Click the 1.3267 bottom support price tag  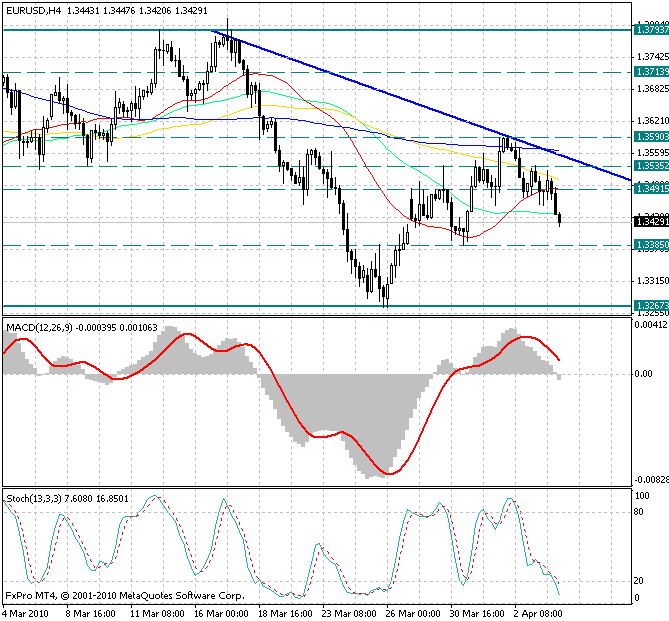(x=650, y=306)
